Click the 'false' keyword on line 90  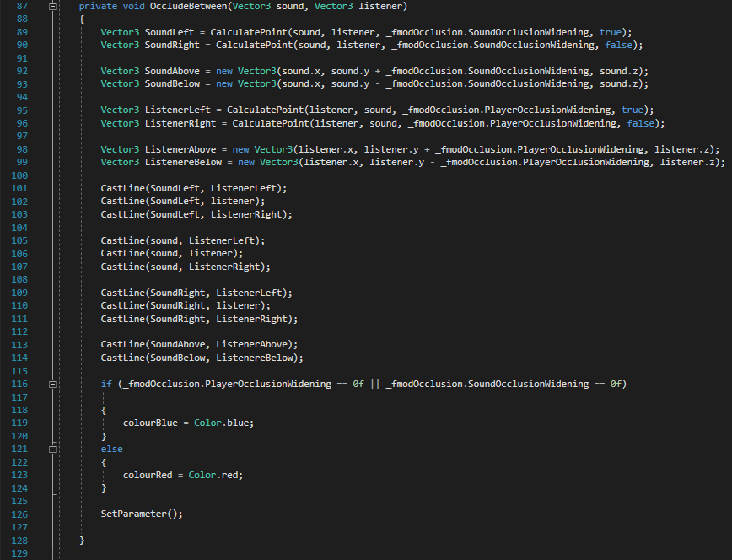point(618,46)
